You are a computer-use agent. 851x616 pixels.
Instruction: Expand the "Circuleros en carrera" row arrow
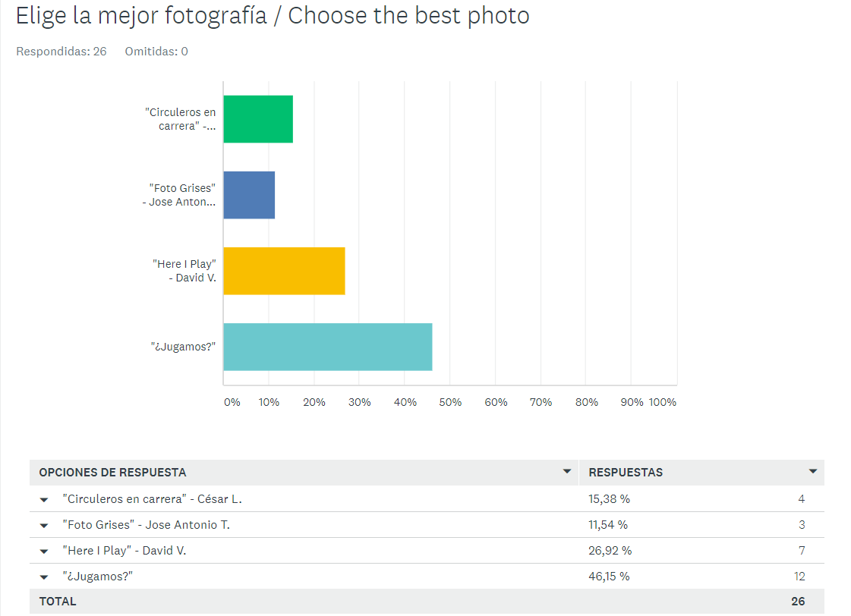pyautogui.click(x=44, y=500)
